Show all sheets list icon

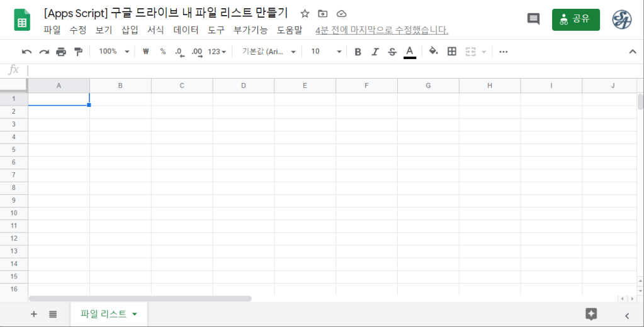click(x=53, y=314)
